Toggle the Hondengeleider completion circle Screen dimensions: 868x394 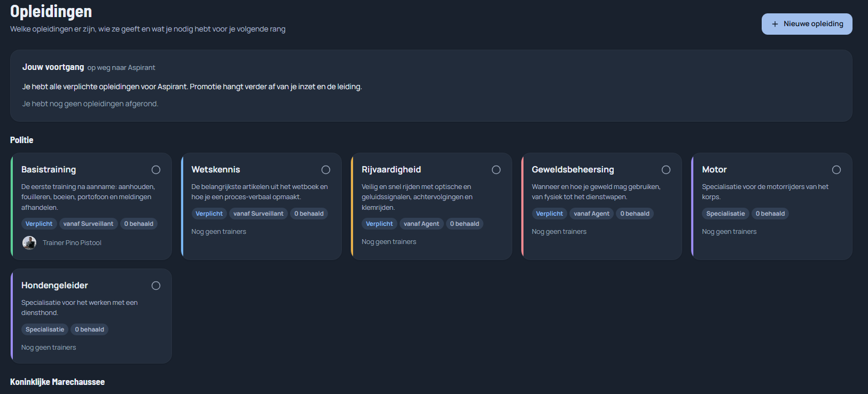click(156, 286)
